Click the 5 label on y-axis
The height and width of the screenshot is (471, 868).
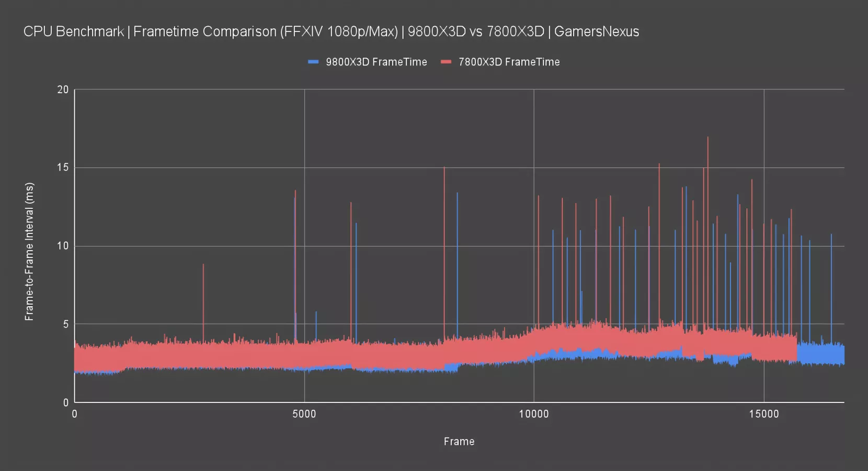(x=66, y=324)
